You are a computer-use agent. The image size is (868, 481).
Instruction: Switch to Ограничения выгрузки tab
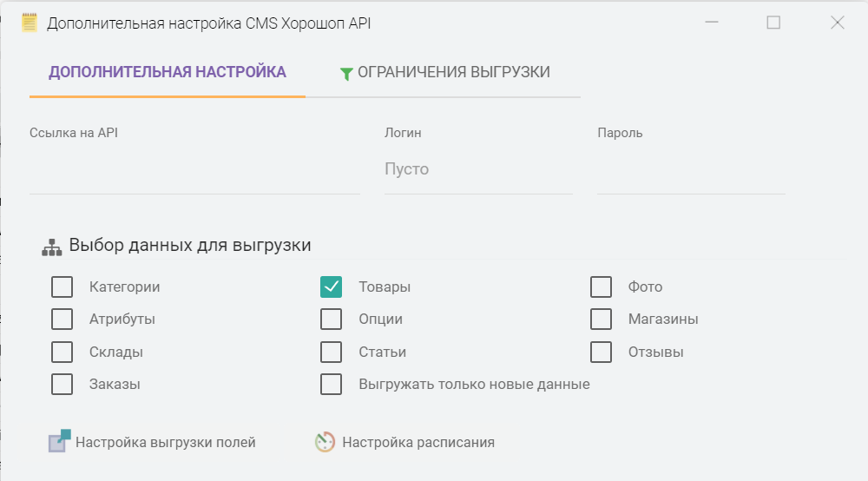[444, 72]
